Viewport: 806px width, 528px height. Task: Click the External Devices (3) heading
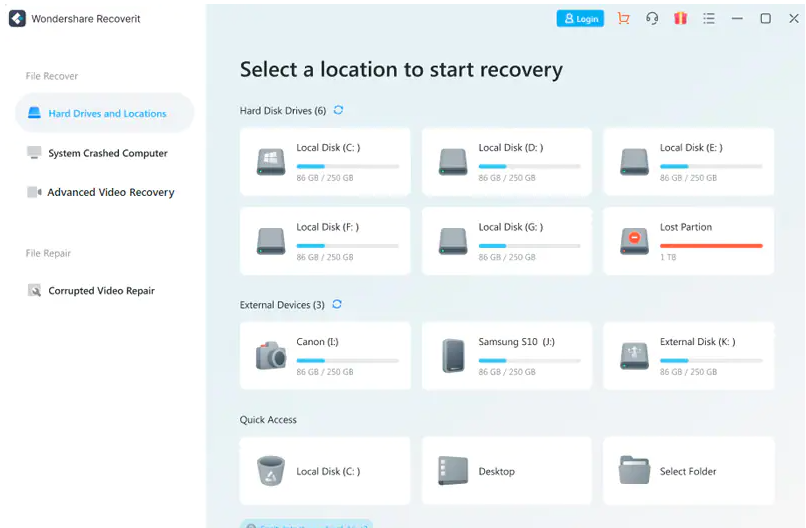click(282, 305)
